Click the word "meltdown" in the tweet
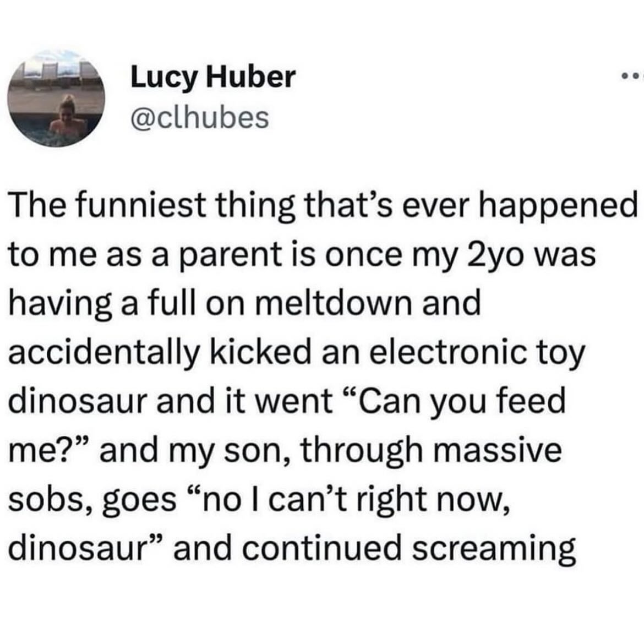Screen dimensions: 644x644 (x=336, y=303)
